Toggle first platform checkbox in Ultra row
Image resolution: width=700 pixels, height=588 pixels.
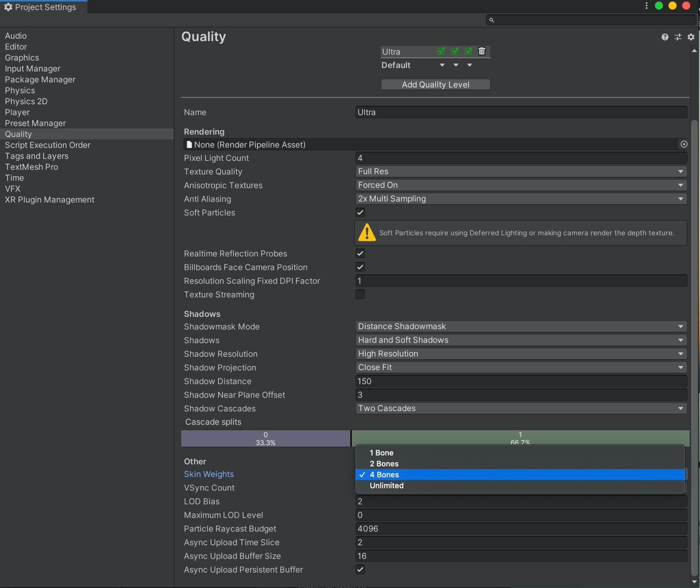(441, 51)
